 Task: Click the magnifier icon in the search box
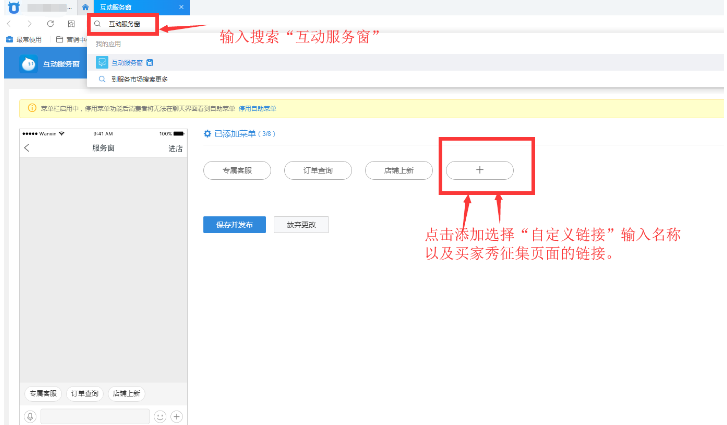(97, 24)
